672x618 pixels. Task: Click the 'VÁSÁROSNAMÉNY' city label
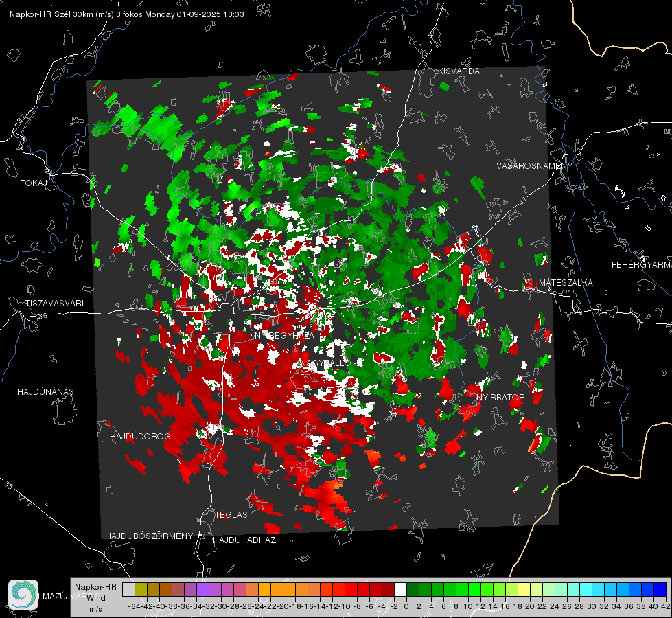(x=535, y=166)
